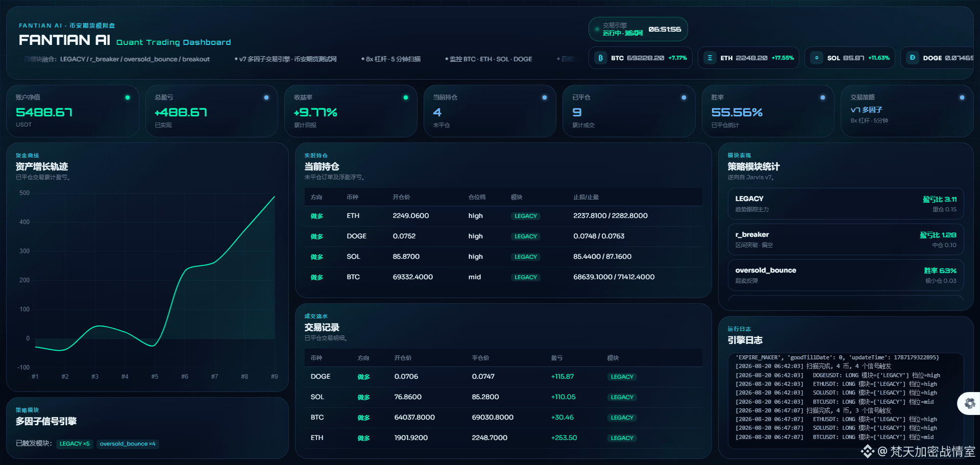Image resolution: width=980 pixels, height=465 pixels.
Task: Click the SOL coin icon in ticker
Action: click(x=817, y=58)
